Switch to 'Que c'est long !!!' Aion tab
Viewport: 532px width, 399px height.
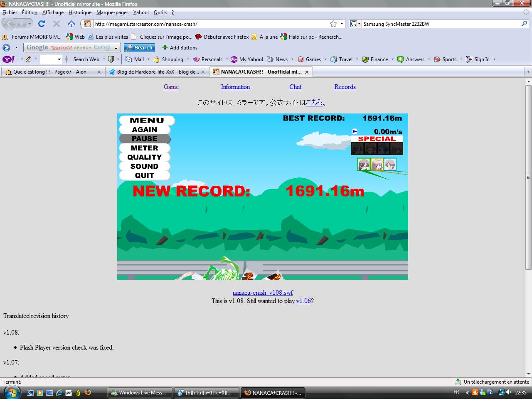[x=53, y=72]
